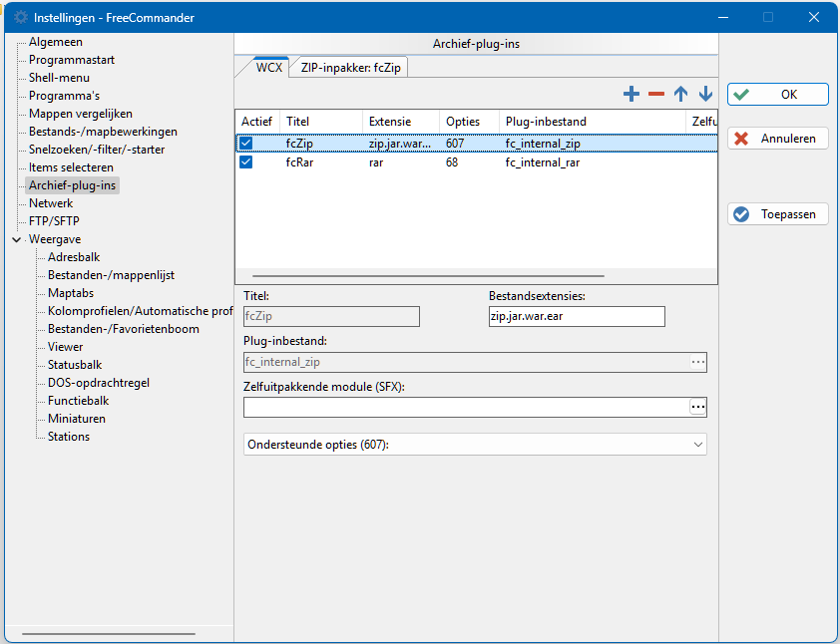The width and height of the screenshot is (840, 644).
Task: Open the Viewer settings page
Action: coord(66,347)
